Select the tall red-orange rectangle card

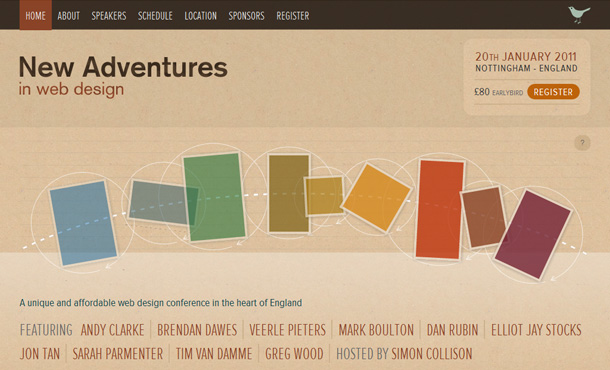pyautogui.click(x=440, y=209)
